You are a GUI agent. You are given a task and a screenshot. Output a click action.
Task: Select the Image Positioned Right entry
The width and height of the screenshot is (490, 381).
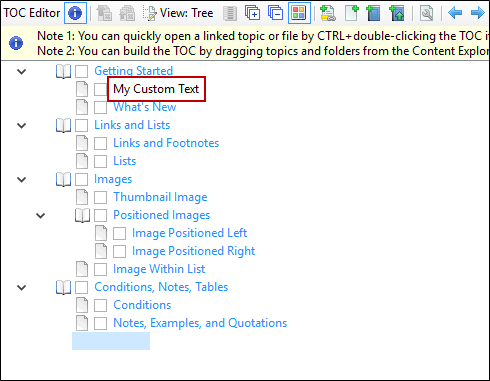194,251
